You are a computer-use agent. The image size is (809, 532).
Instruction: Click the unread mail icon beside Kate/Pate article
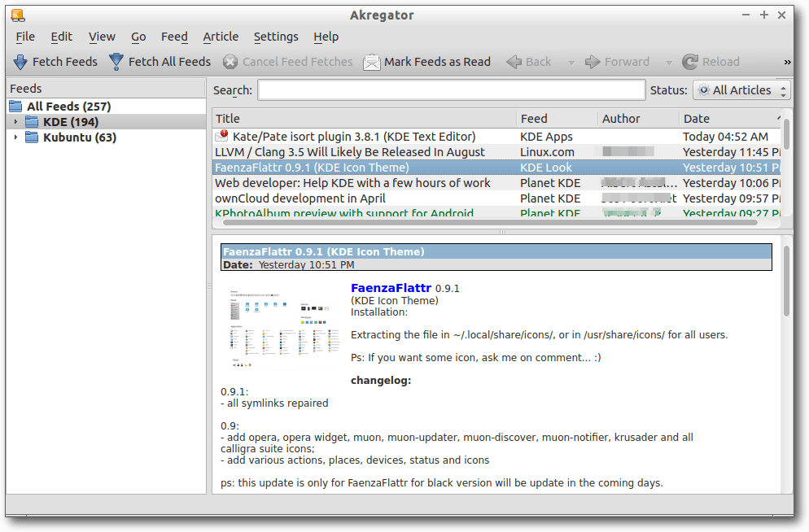(222, 136)
